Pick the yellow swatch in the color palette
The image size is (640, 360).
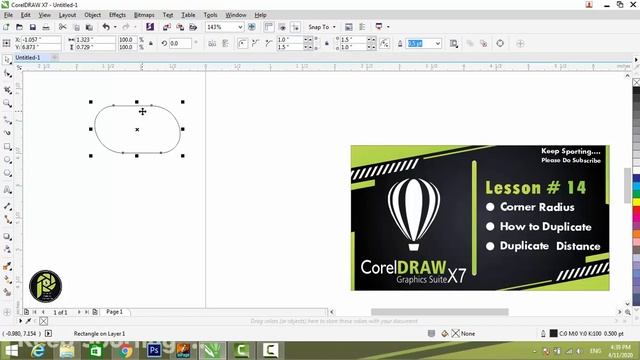pyautogui.click(x=636, y=201)
